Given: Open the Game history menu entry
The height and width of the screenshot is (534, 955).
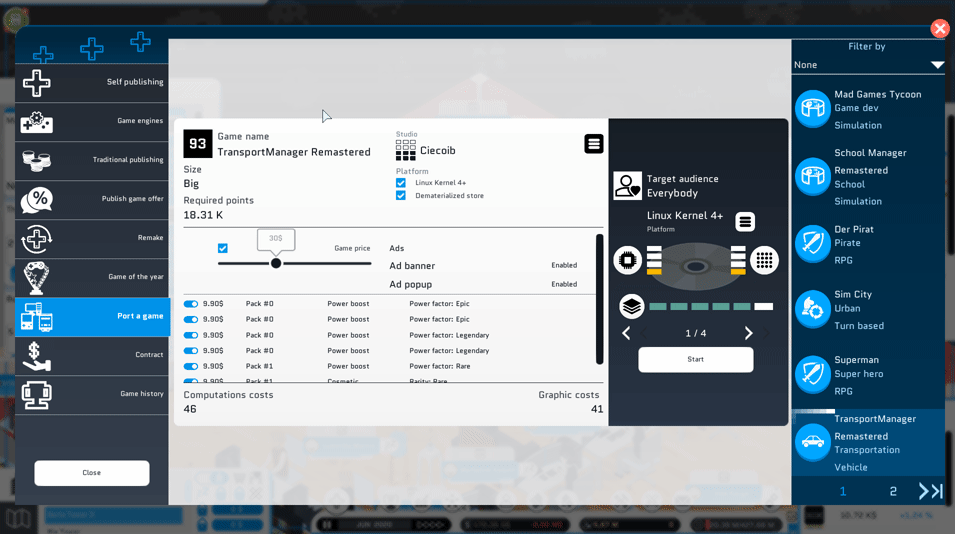Looking at the screenshot, I should (x=92, y=394).
